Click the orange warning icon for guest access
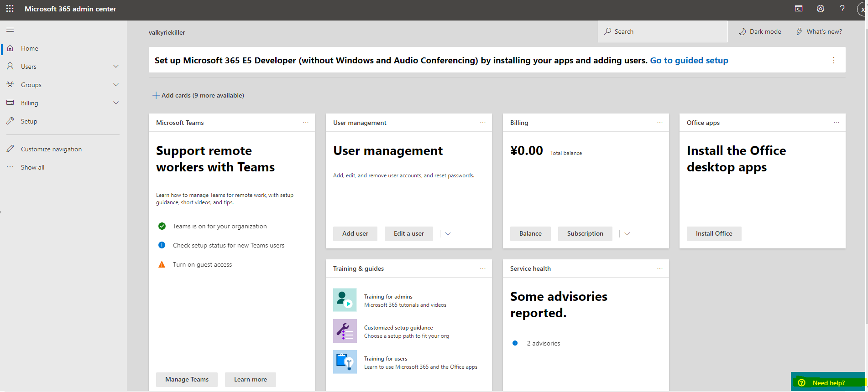This screenshot has width=868, height=392. tap(162, 264)
